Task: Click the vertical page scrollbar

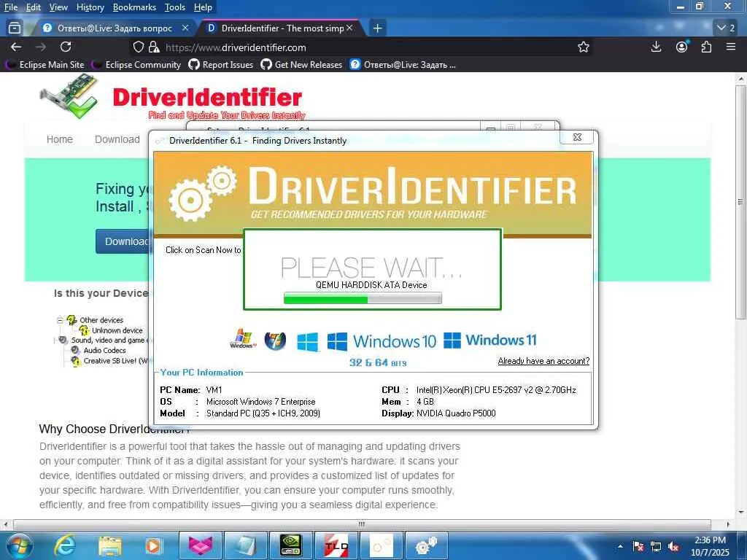Action: point(740,203)
